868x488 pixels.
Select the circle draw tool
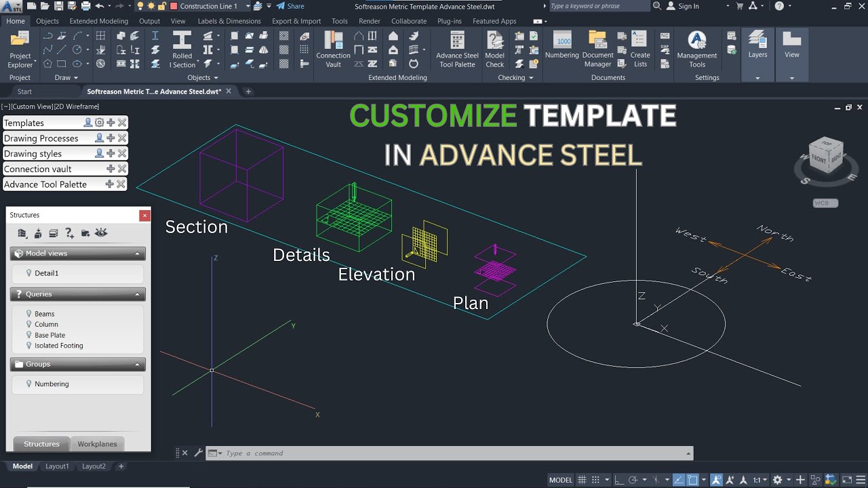[77, 49]
